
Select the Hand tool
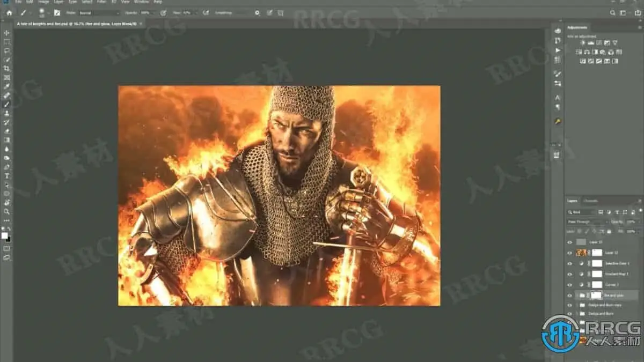pos(7,203)
